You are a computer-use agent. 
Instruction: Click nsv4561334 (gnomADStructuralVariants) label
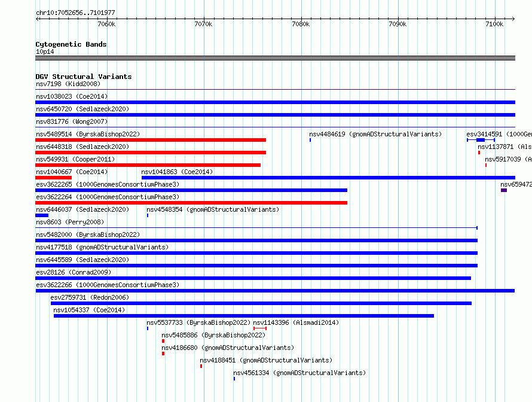(299, 373)
